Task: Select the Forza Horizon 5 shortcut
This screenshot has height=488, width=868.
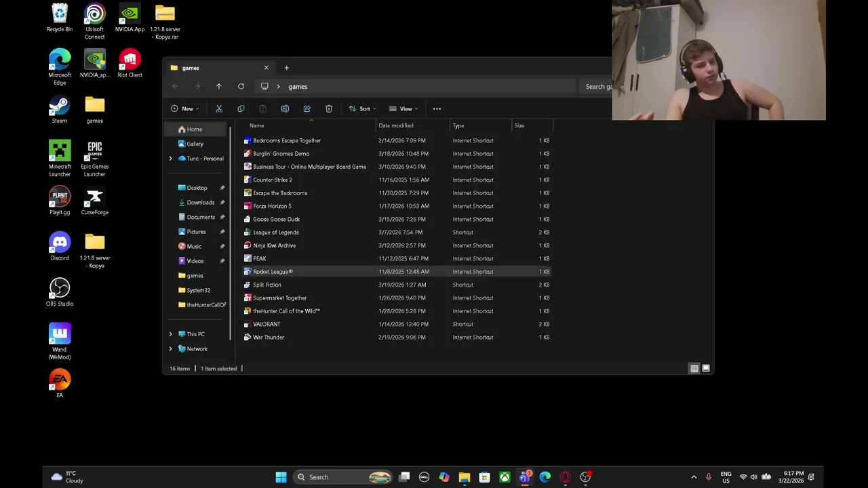Action: pyautogui.click(x=397, y=206)
